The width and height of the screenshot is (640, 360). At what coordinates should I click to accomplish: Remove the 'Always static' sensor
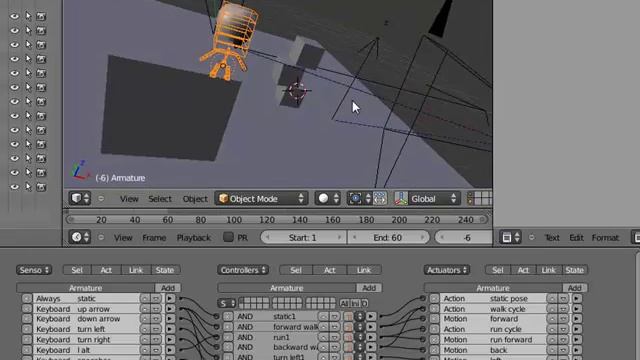pyautogui.click(x=27, y=298)
